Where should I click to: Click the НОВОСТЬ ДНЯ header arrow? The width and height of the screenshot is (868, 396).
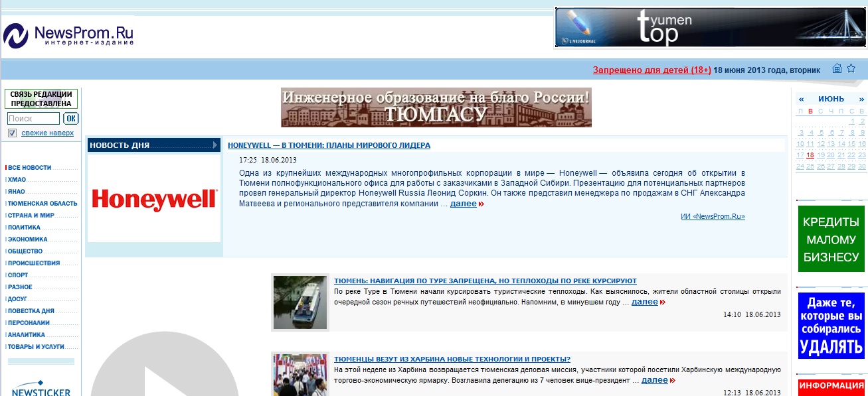[x=215, y=145]
